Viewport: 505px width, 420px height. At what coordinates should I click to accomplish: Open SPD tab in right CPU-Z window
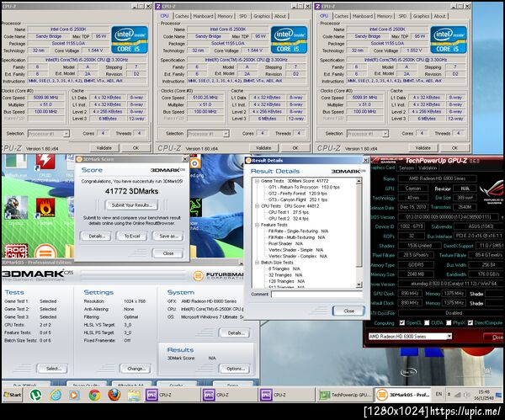[402, 16]
